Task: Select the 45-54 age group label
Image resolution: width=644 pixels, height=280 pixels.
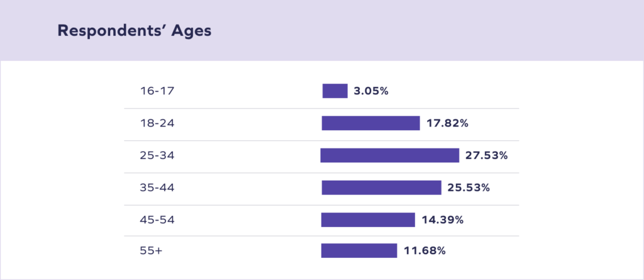Action: point(157,220)
